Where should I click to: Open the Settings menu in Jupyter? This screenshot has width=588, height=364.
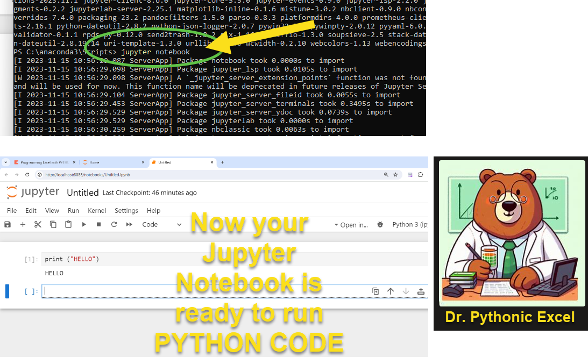[126, 211]
